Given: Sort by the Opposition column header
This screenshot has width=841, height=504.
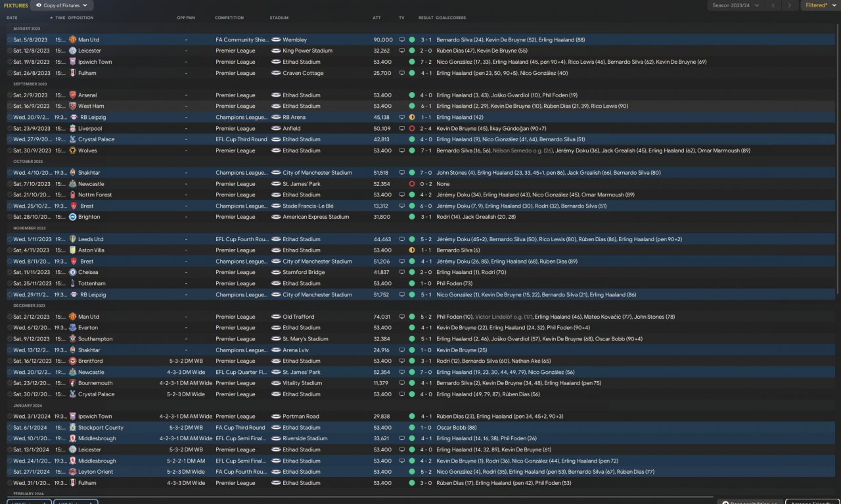Looking at the screenshot, I should point(81,18).
